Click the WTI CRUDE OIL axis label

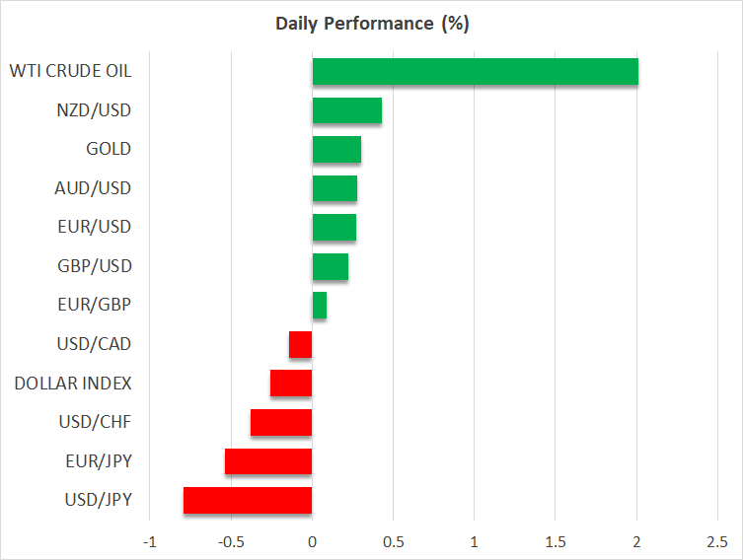(x=70, y=71)
